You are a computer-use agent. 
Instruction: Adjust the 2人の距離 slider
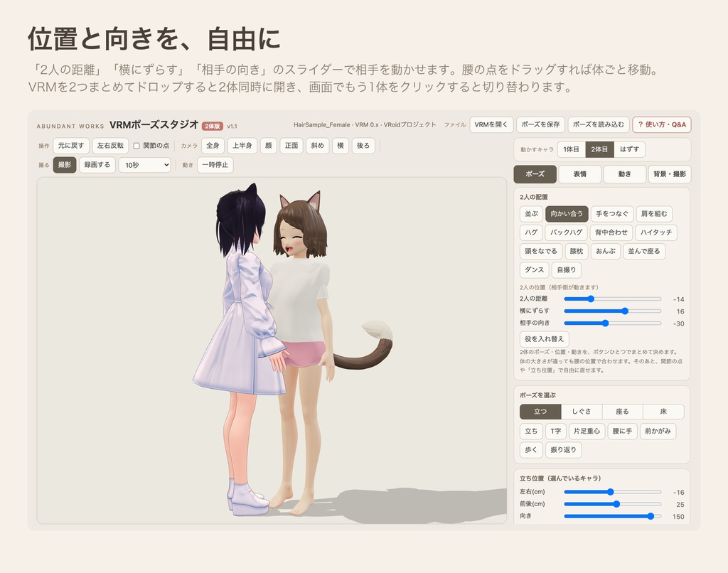[x=612, y=299]
